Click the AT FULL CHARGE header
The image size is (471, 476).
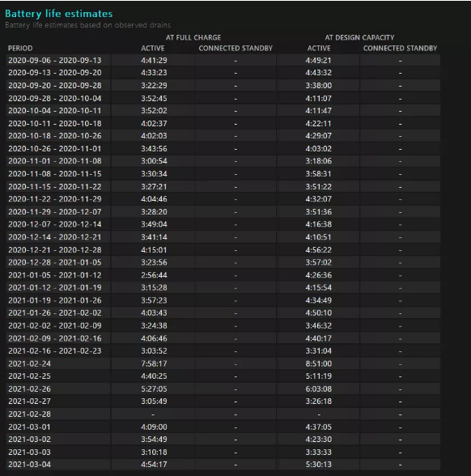point(193,37)
